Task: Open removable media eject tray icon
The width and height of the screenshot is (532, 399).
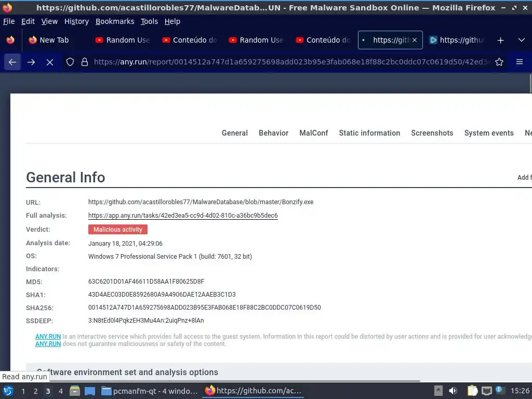Action: (438, 391)
